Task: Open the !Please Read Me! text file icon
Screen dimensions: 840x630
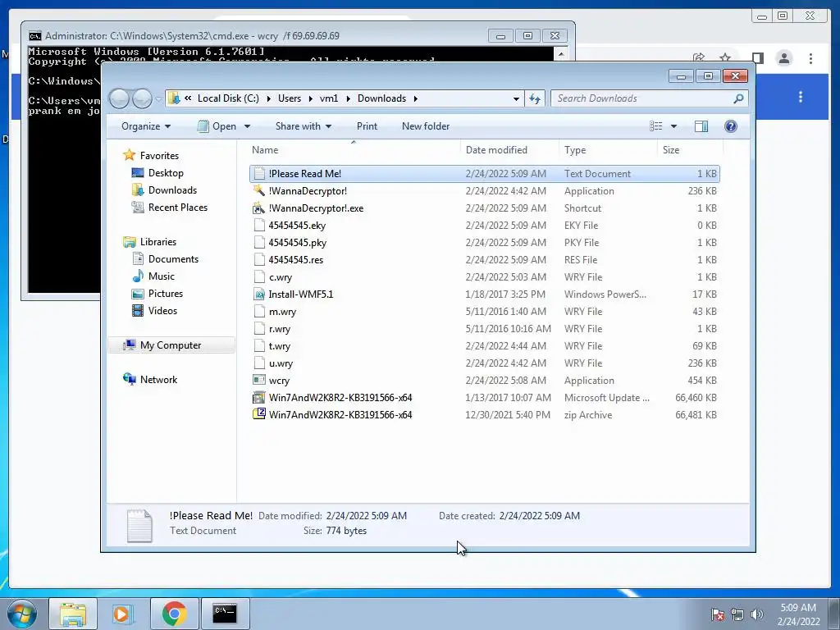Action: click(x=259, y=174)
